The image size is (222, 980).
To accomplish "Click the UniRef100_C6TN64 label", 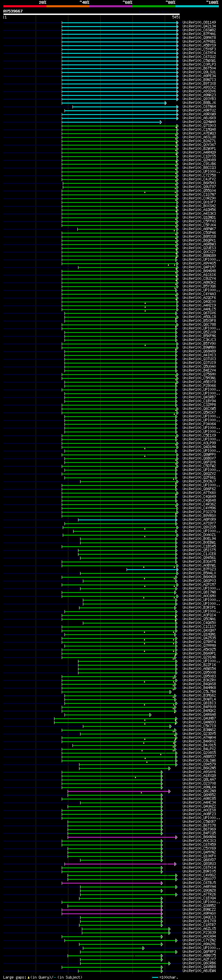I will pyautogui.click(x=199, y=106).
